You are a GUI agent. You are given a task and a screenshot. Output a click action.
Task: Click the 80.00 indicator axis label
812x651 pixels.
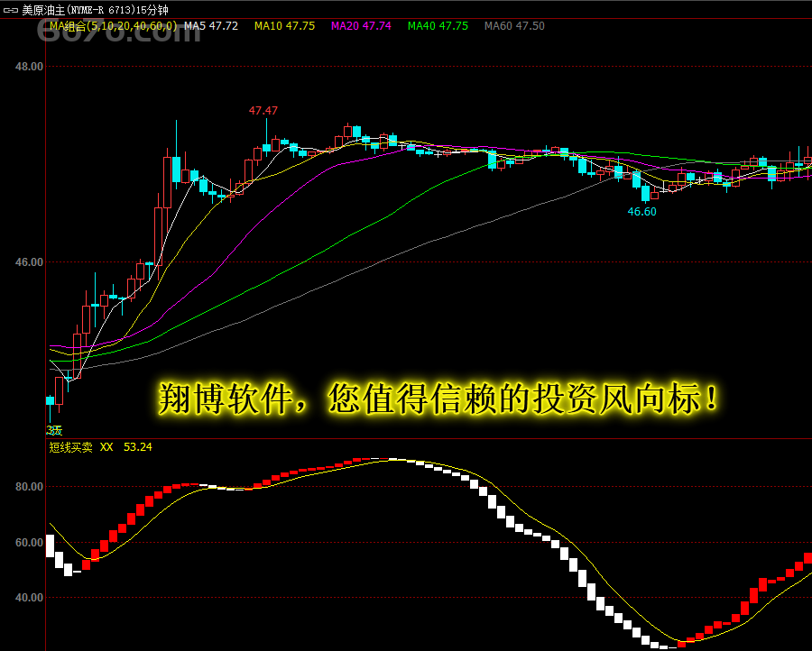(29, 486)
